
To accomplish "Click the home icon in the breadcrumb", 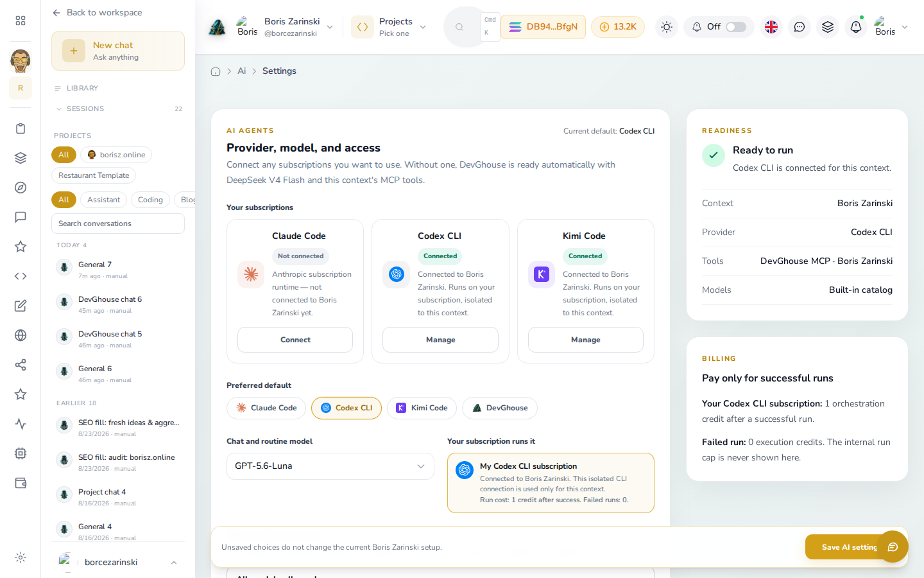I will [x=216, y=71].
